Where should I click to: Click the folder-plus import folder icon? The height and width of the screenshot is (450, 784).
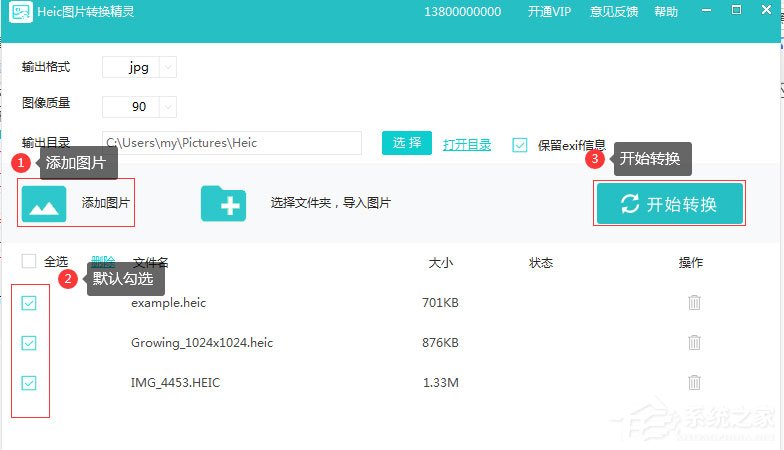(x=223, y=203)
